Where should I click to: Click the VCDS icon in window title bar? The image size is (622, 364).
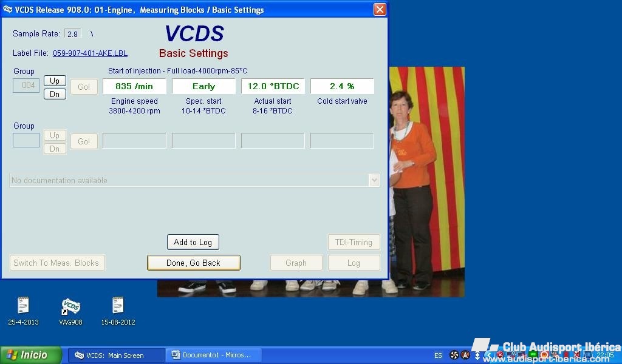[x=8, y=10]
